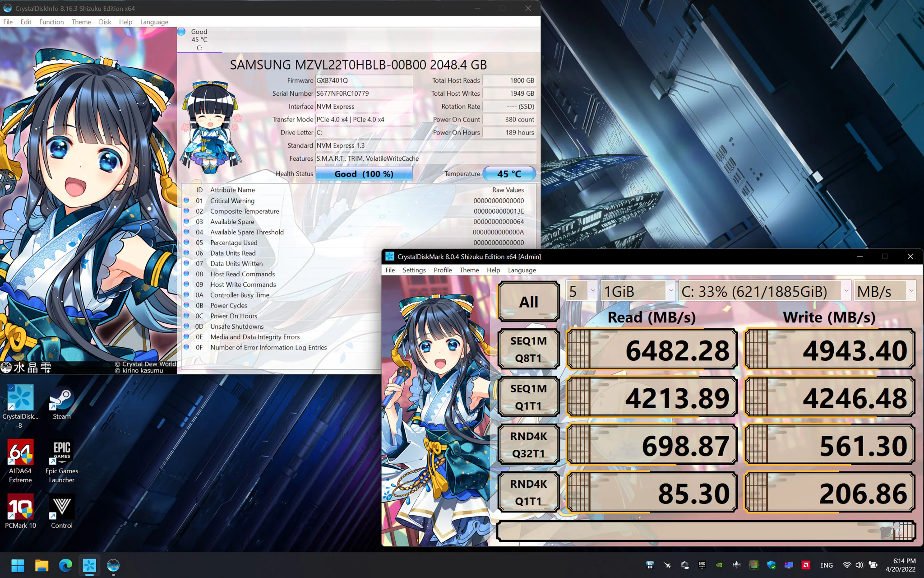The height and width of the screenshot is (578, 924).
Task: Open the Epic Games tray icon
Action: 702,565
